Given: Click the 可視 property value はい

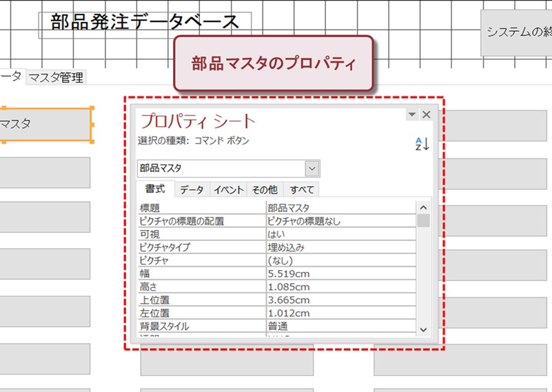Looking at the screenshot, I should click(x=340, y=234).
